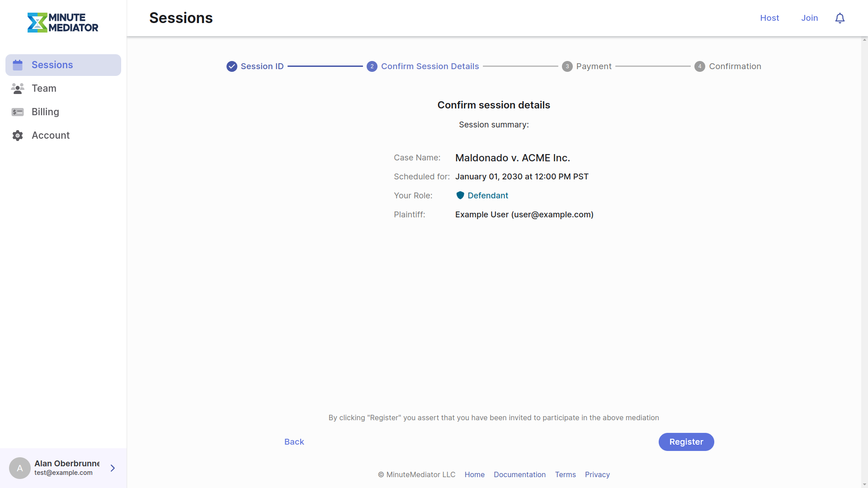868x488 pixels.
Task: Open notifications with the bell icon
Action: pos(840,18)
